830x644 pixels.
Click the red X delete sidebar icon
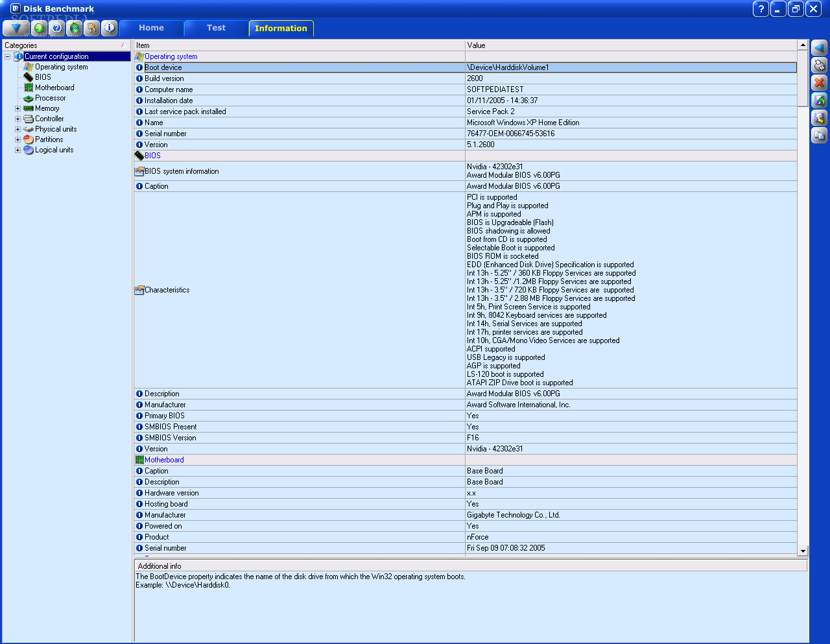(819, 83)
